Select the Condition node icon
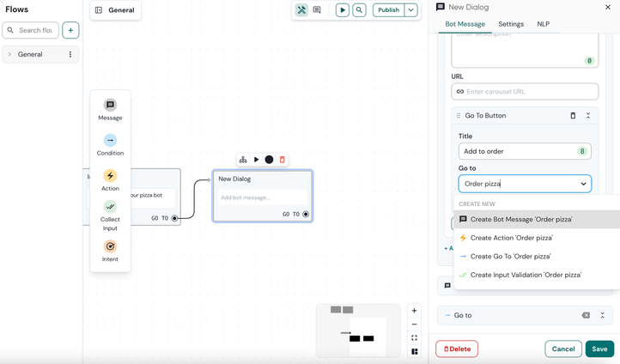The height and width of the screenshot is (364, 620). [x=110, y=140]
